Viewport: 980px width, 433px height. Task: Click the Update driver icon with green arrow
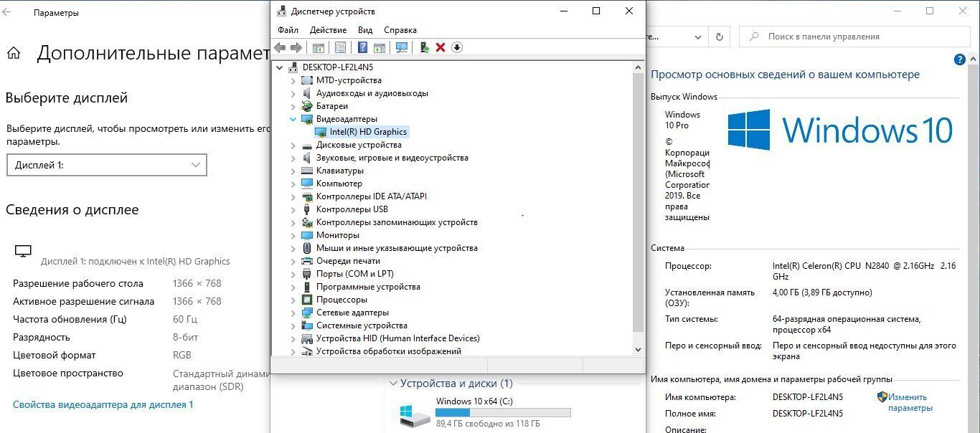[x=424, y=47]
